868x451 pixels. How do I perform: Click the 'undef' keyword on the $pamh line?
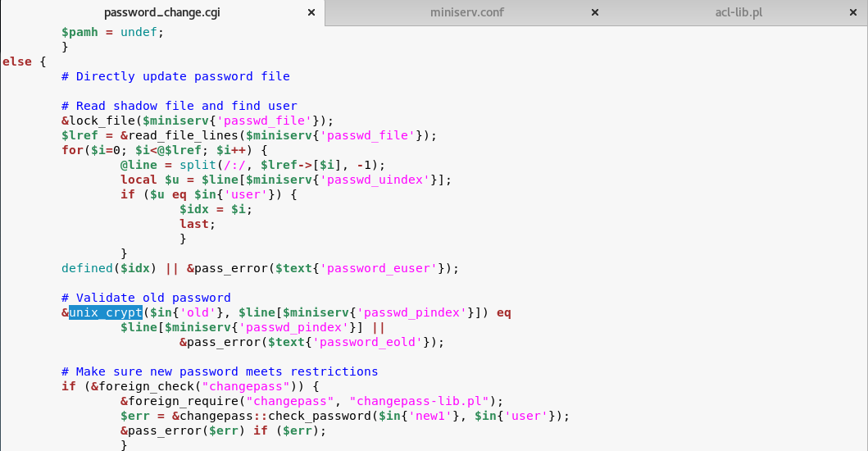(x=139, y=32)
